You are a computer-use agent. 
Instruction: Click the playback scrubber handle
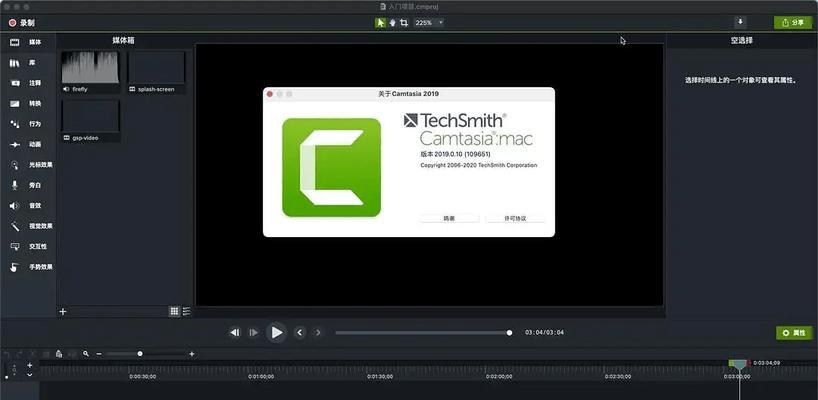coord(509,332)
